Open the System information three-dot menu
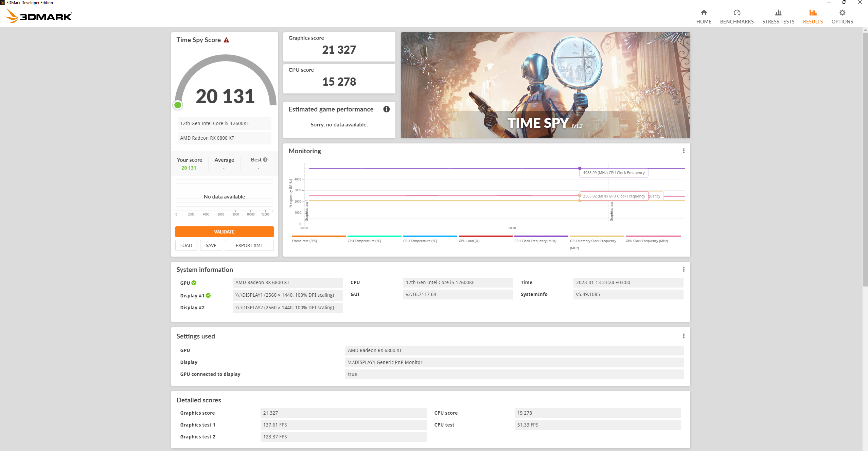Image resolution: width=868 pixels, height=451 pixels. 684,270
